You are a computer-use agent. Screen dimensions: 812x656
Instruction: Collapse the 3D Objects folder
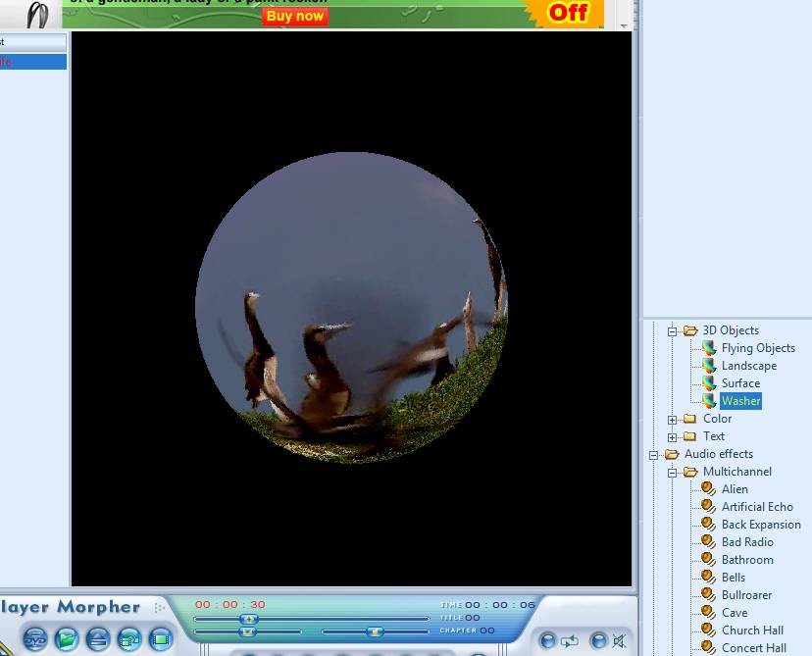(673, 331)
